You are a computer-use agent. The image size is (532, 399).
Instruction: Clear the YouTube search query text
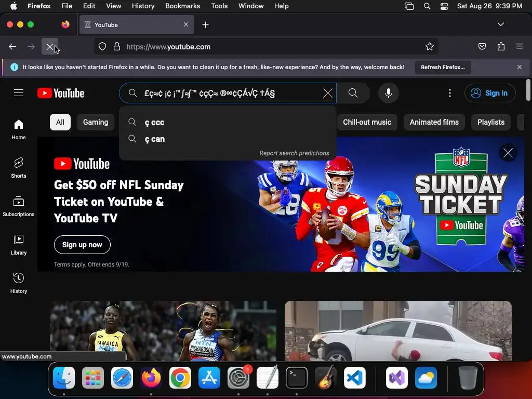point(328,93)
